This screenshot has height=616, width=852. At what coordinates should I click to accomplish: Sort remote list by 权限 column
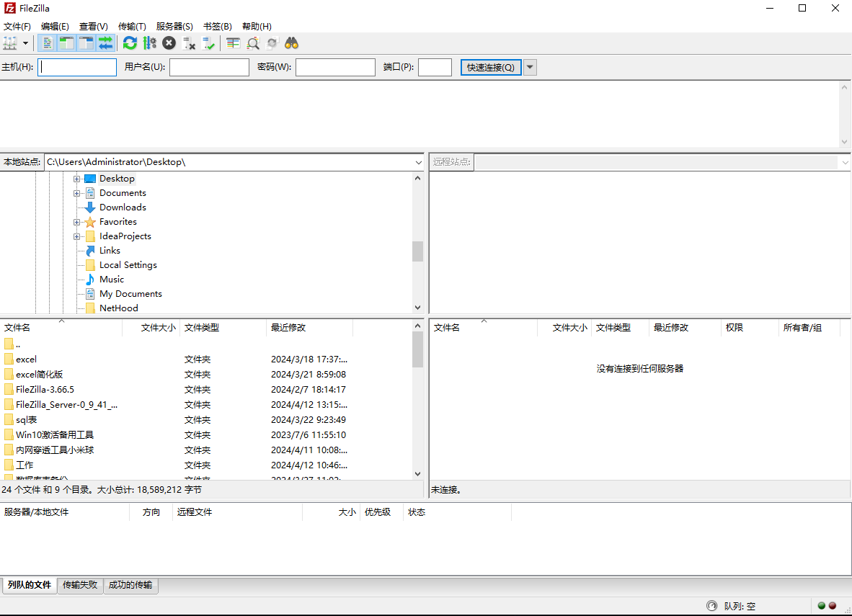click(750, 328)
